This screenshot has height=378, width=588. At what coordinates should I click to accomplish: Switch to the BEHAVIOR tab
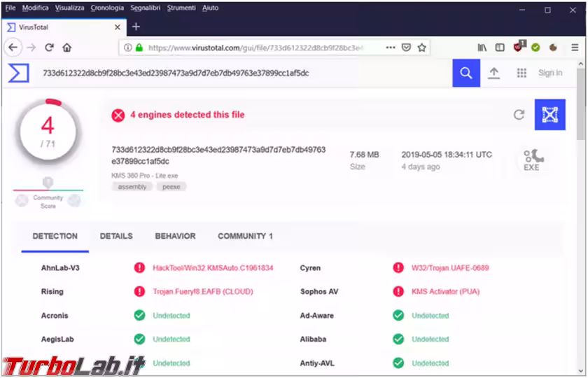click(175, 237)
